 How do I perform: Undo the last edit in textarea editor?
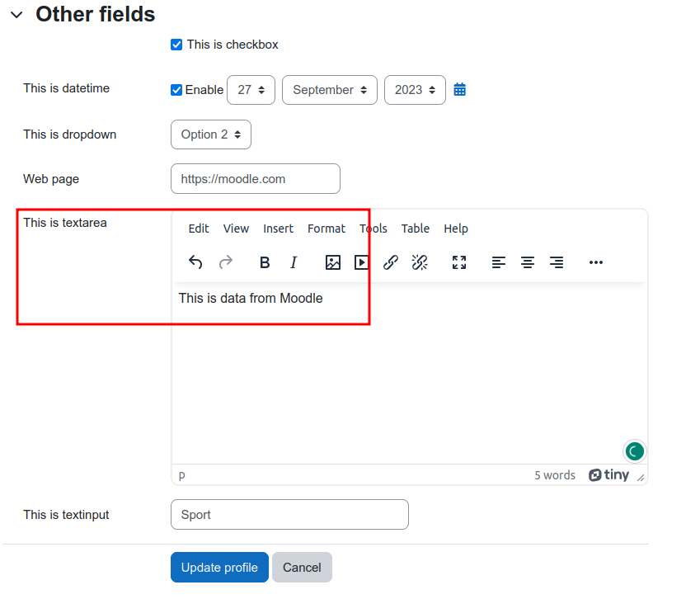(x=195, y=262)
